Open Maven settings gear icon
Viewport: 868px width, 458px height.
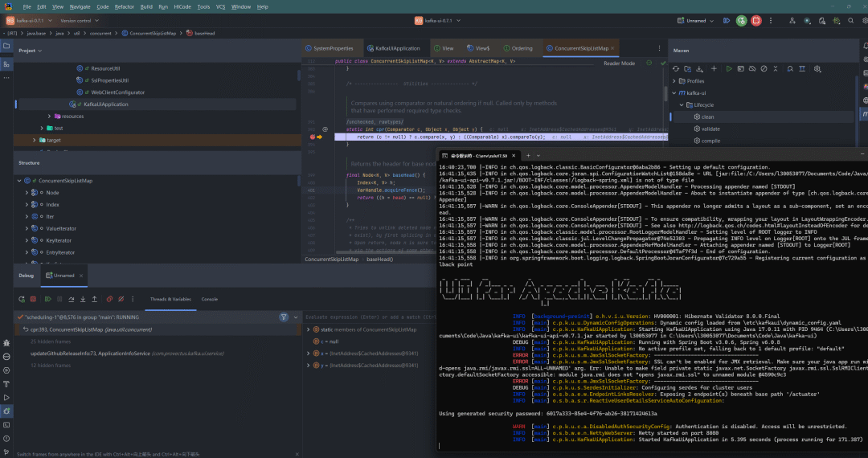pyautogui.click(x=817, y=69)
